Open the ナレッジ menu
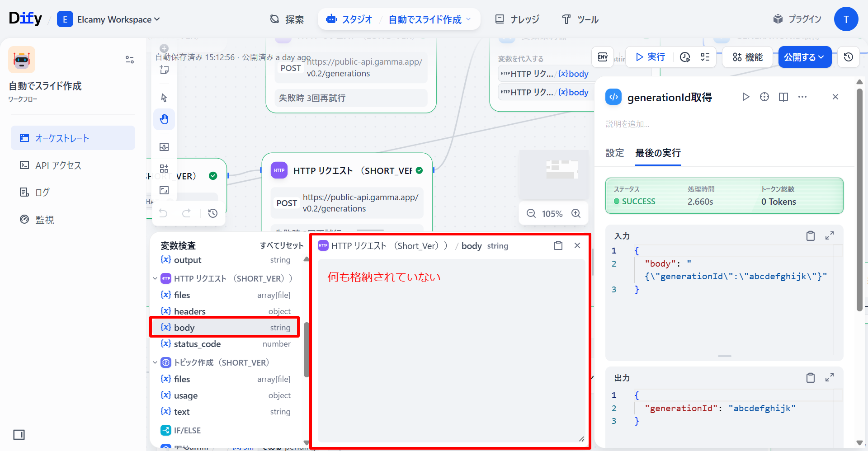The width and height of the screenshot is (868, 451). pyautogui.click(x=518, y=19)
